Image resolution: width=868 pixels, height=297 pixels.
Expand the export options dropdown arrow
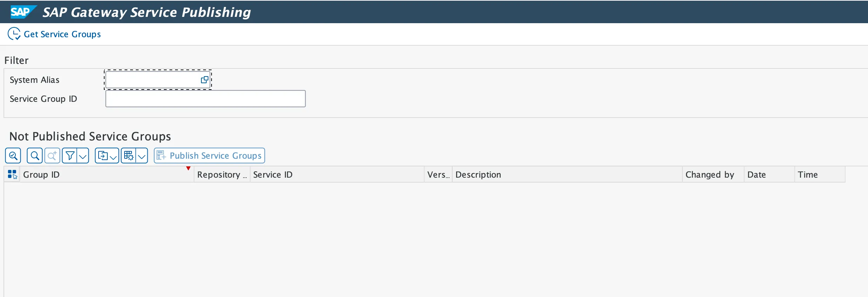click(113, 156)
